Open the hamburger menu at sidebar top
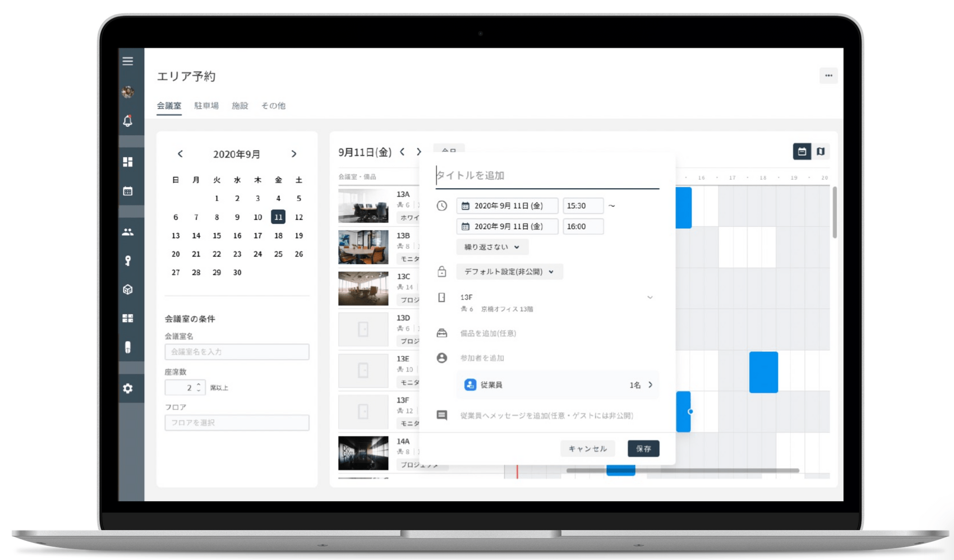 (x=127, y=61)
